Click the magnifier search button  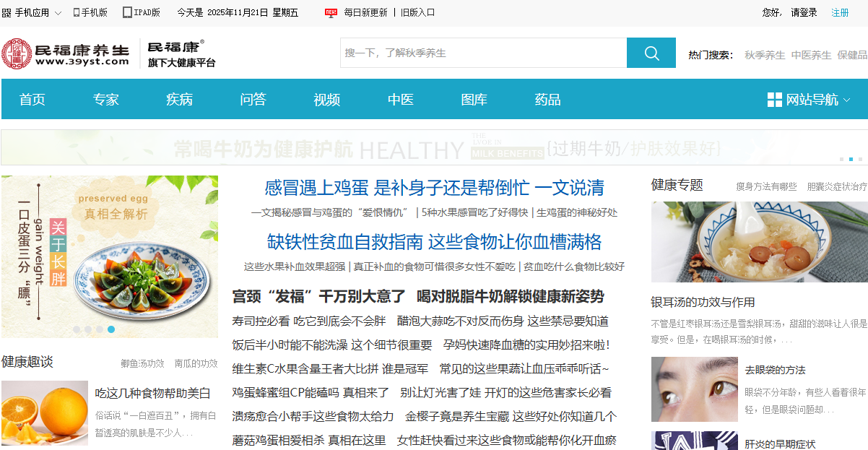click(651, 53)
